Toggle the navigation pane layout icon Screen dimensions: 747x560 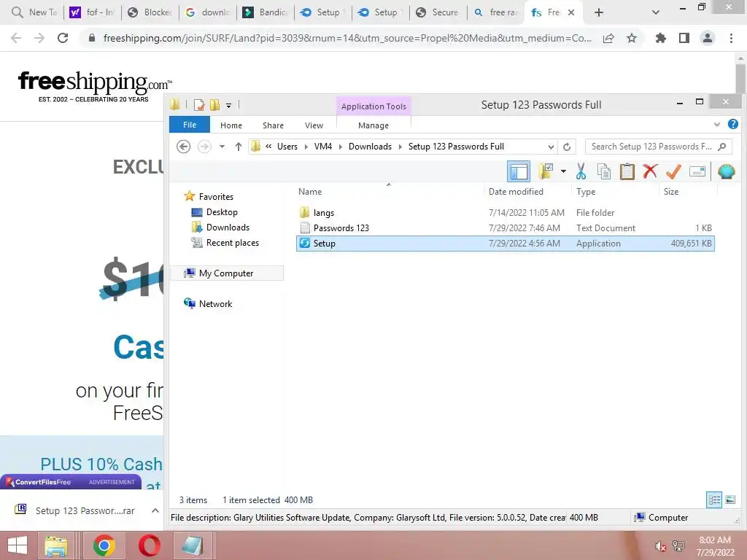tap(519, 171)
